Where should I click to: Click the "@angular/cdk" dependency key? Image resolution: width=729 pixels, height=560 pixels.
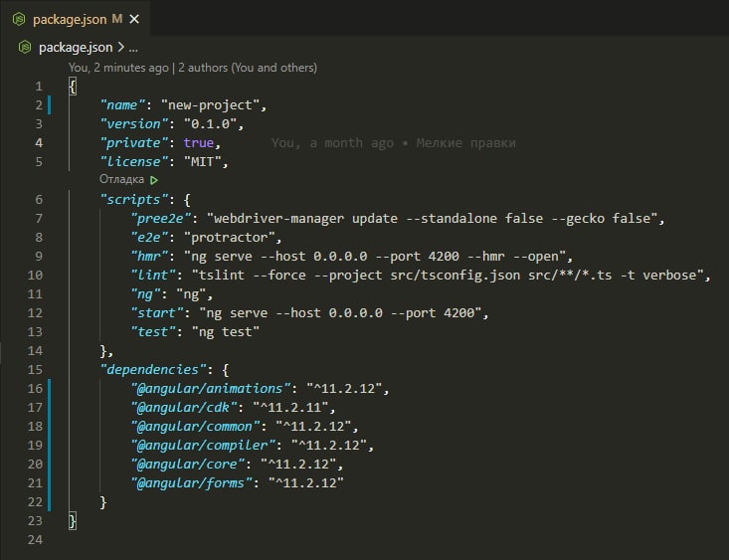(184, 408)
